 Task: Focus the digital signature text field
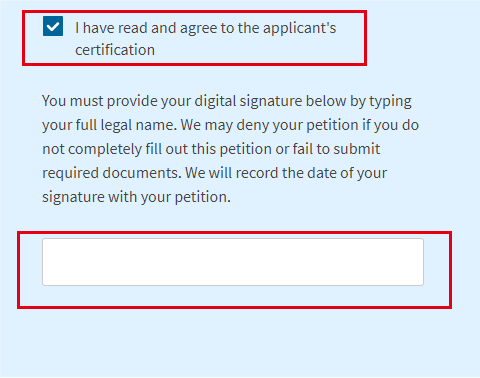tap(233, 262)
